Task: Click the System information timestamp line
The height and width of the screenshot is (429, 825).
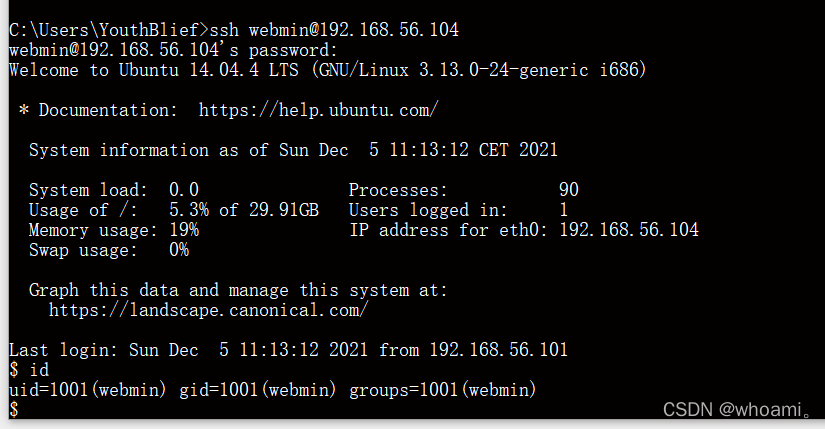Action: click(x=293, y=150)
